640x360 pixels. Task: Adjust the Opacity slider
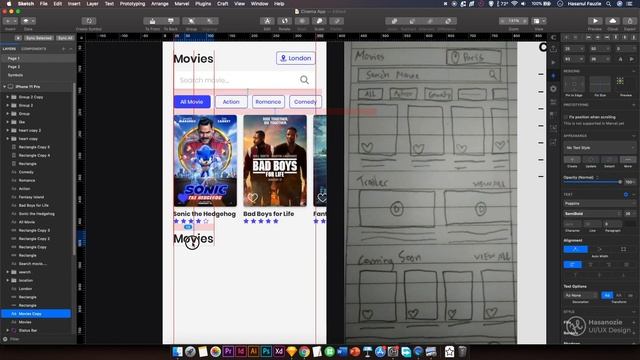593,182
